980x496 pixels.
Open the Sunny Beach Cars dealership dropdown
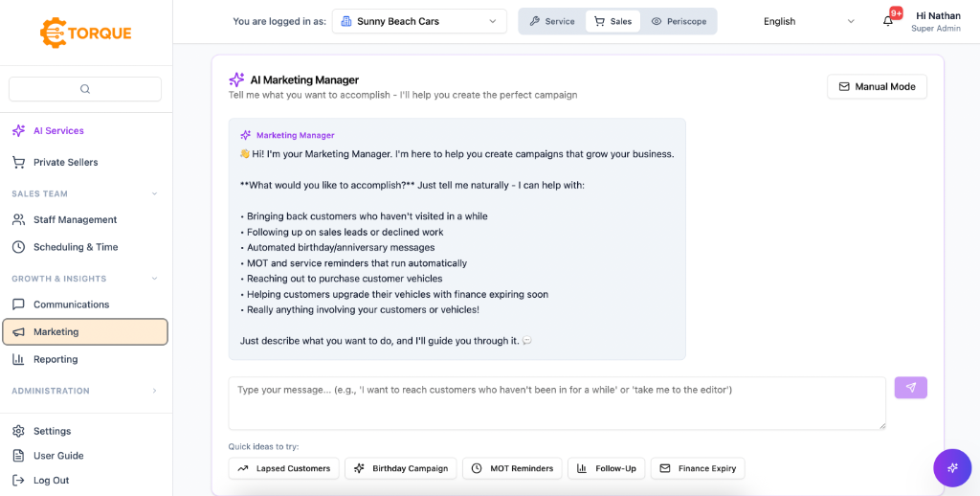click(x=419, y=21)
